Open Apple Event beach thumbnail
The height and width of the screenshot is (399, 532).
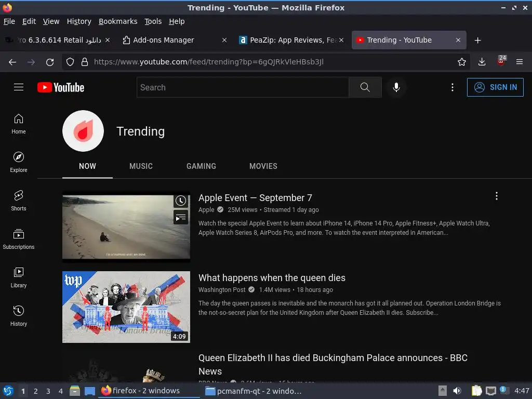click(126, 227)
